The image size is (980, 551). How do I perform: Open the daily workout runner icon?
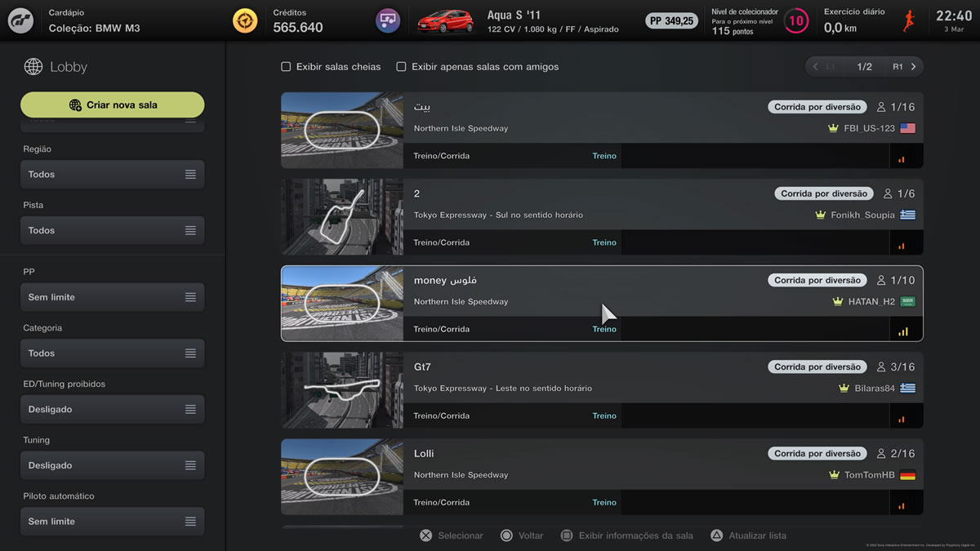[x=909, y=20]
